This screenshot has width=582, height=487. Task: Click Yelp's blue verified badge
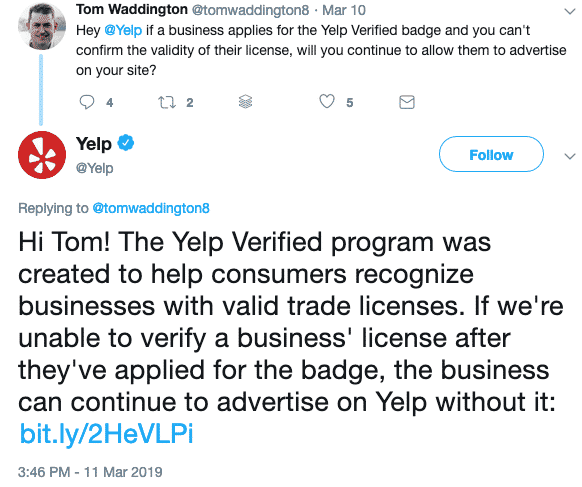(126, 143)
